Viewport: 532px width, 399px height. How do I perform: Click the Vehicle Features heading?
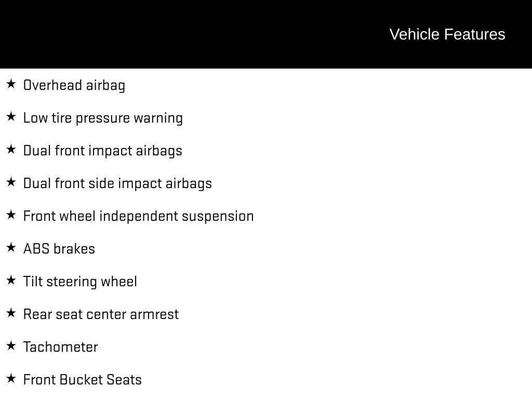tap(447, 34)
